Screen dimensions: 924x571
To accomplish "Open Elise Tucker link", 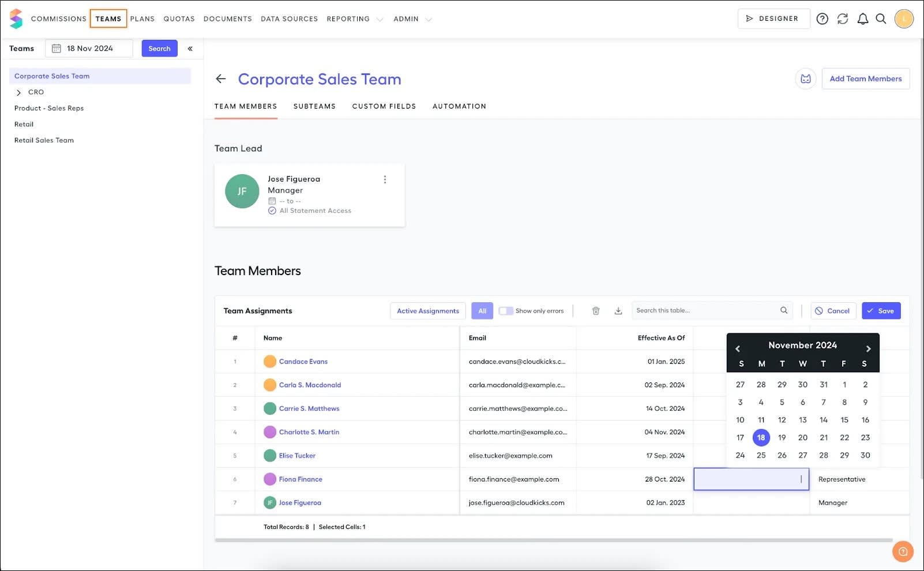I will (297, 456).
